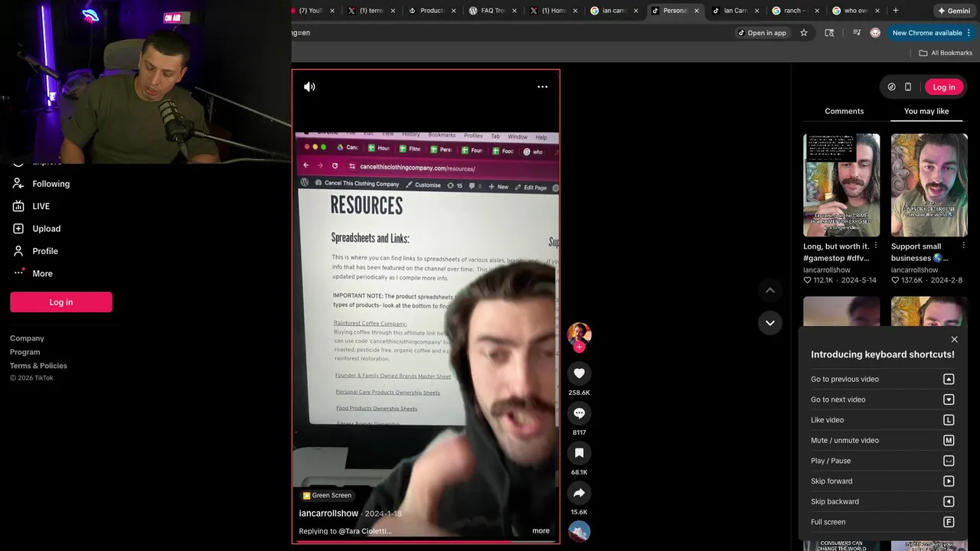Click the coin icon beside Log in

click(891, 87)
